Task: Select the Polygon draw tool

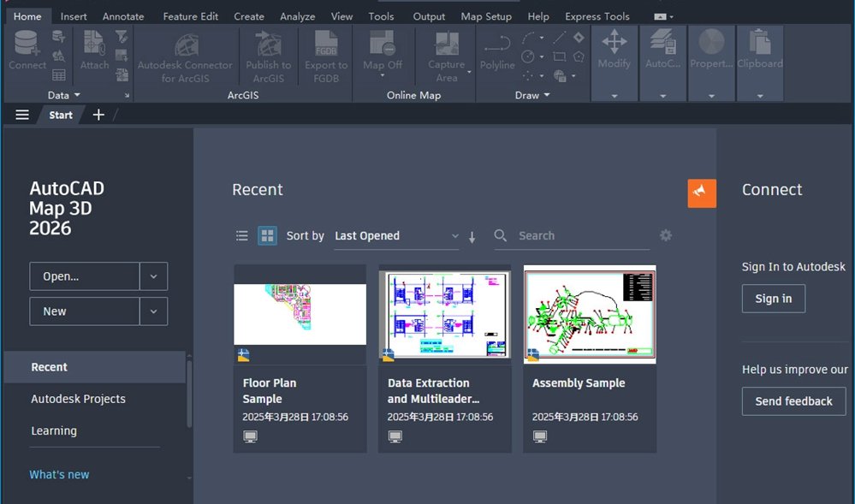Action: coord(579,56)
